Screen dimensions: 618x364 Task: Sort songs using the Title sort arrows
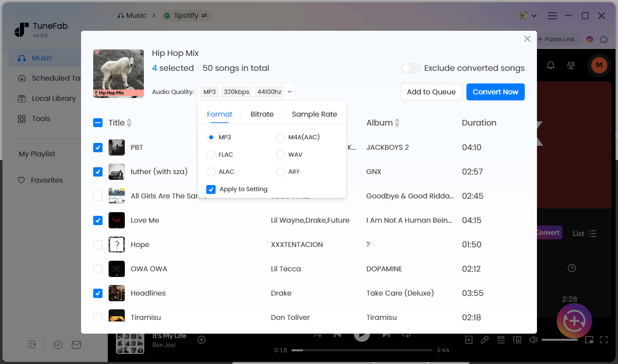click(129, 123)
